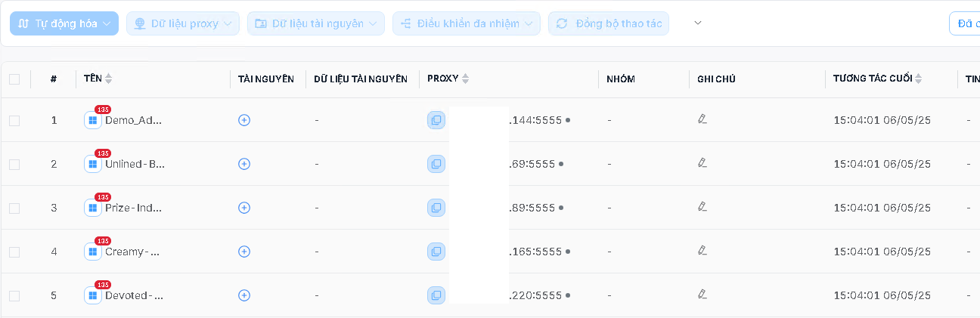Tick checkbox for row 1 Demo_Ad

[x=14, y=120]
